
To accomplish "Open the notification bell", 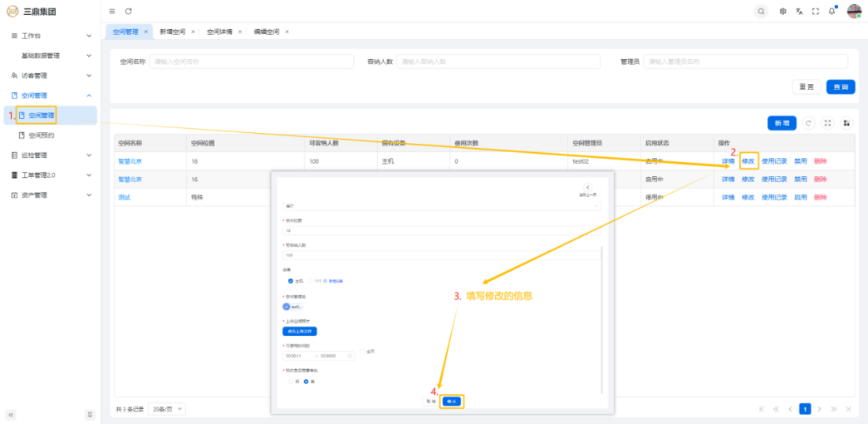I will [x=831, y=11].
